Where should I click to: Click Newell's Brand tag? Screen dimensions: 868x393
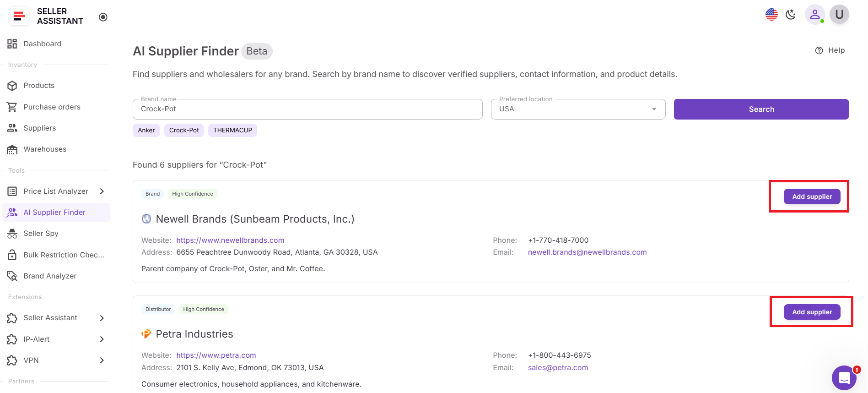[x=152, y=194]
